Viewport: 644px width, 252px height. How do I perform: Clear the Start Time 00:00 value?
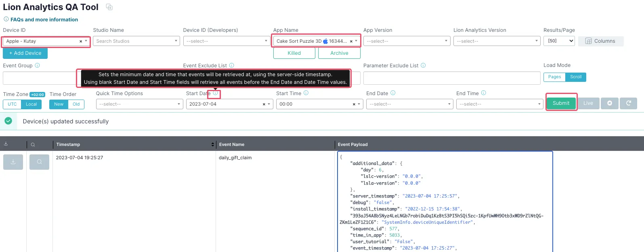coord(354,104)
